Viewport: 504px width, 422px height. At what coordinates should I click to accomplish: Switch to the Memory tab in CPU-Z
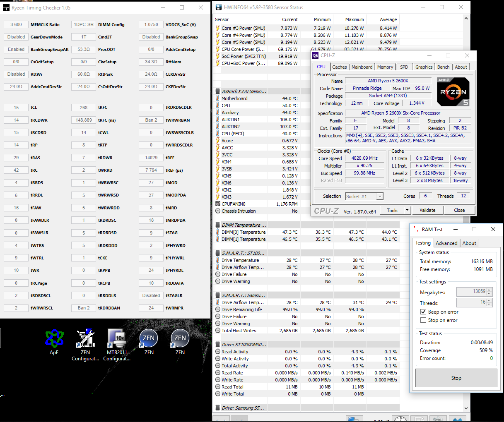(385, 67)
